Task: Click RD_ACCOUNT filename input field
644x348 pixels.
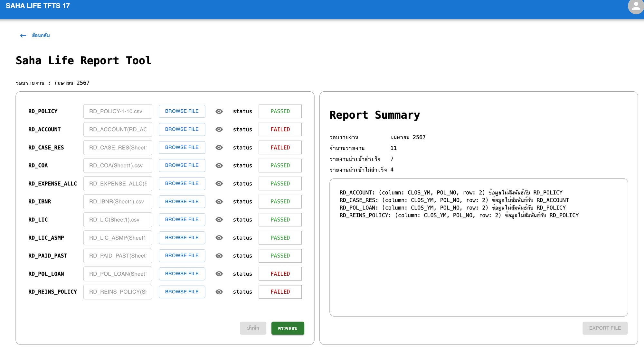Action: point(118,129)
